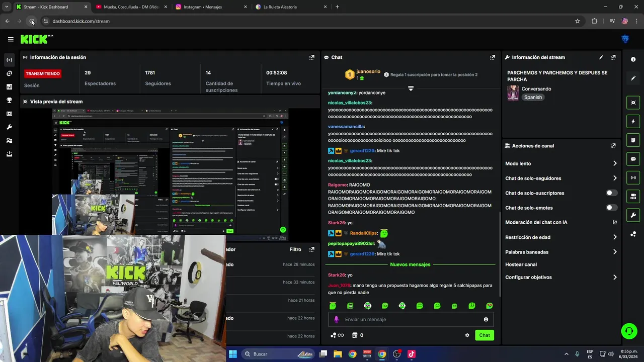This screenshot has width=644, height=362.
Task: Open the wrench settings sidebar icon
Action: [9, 127]
